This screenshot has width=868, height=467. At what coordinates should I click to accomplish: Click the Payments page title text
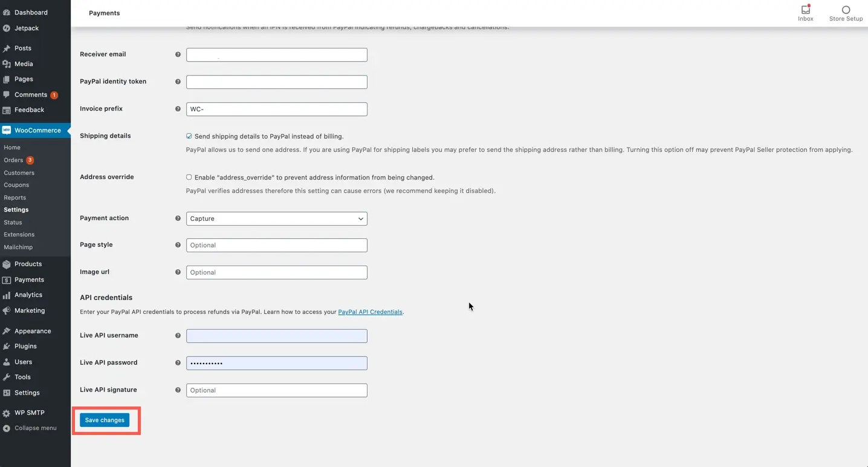tap(105, 13)
